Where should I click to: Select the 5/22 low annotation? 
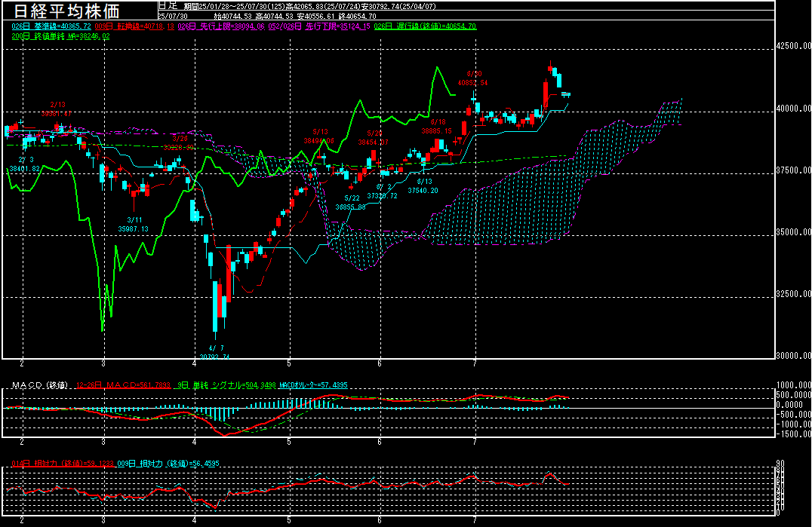coord(351,202)
